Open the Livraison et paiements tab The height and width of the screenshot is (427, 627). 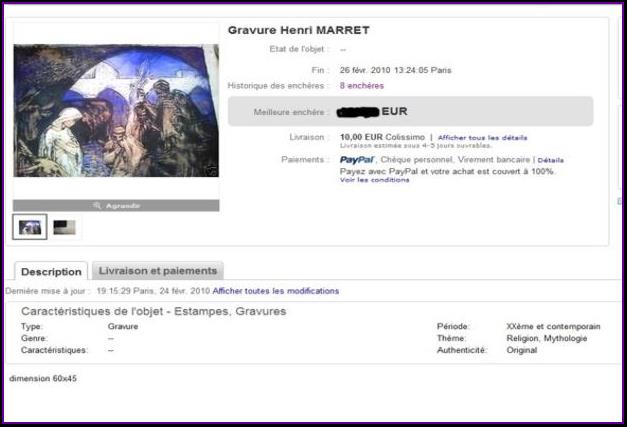coord(158,271)
